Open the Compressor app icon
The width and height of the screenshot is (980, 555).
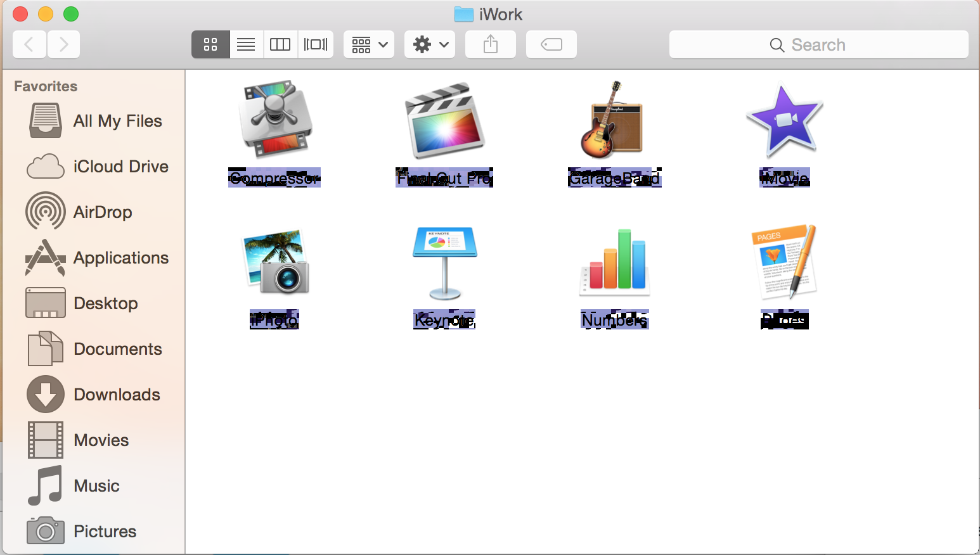click(x=275, y=118)
